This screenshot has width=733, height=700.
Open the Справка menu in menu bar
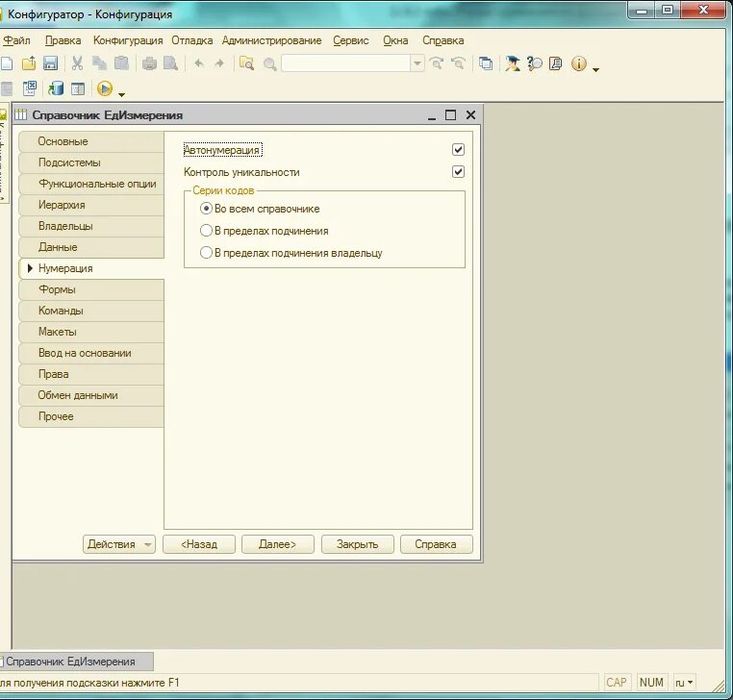(x=443, y=40)
